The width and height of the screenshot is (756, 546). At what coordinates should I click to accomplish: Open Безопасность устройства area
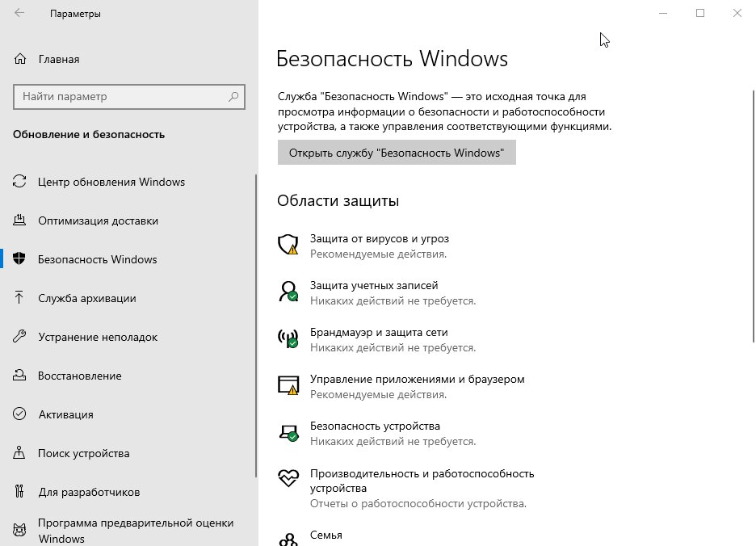375,426
